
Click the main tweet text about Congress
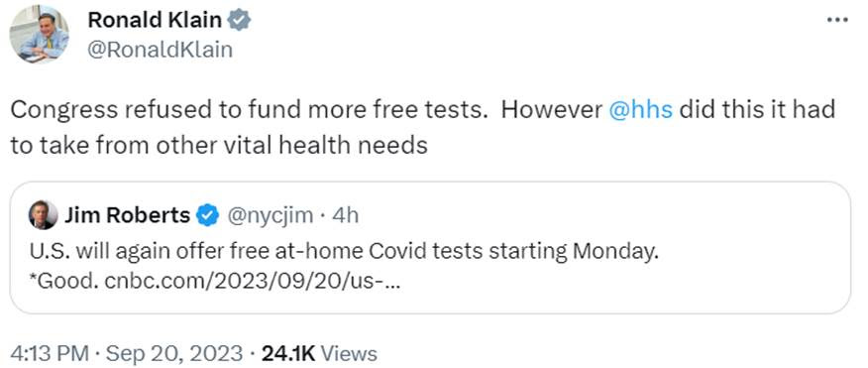(423, 127)
